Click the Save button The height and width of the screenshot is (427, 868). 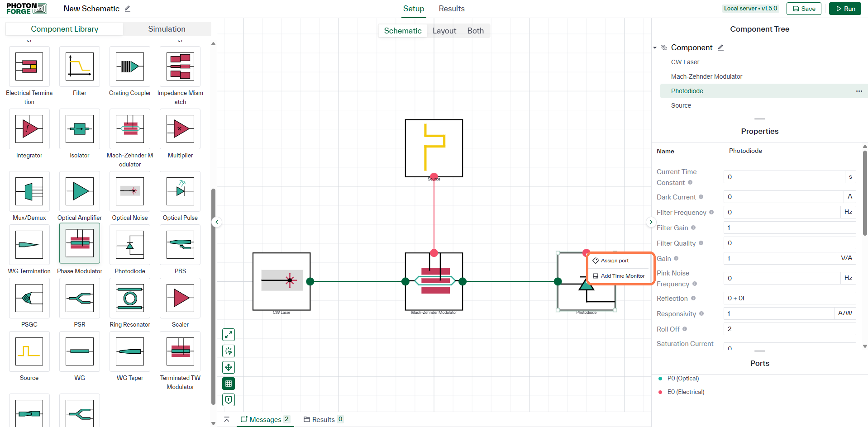click(804, 9)
